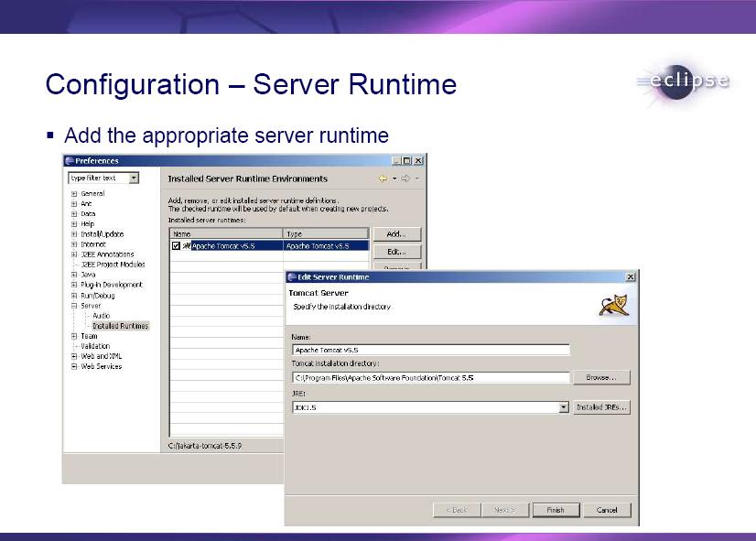
Task: Expand the J2EE Annotations node
Action: [74, 254]
